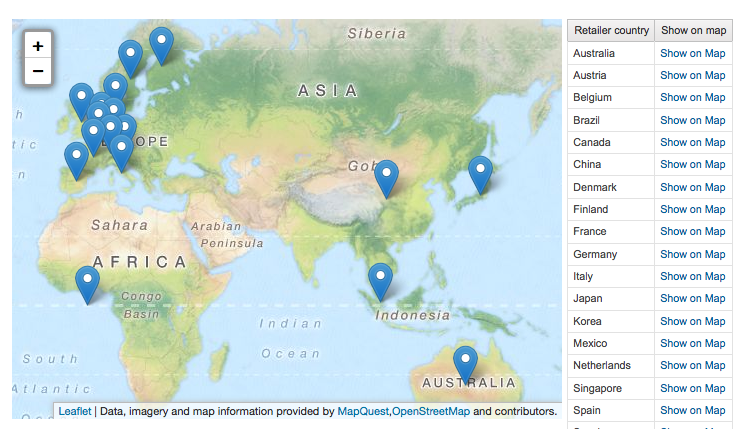746x429 pixels.
Task: Select the Singapore country cell
Action: 611,388
